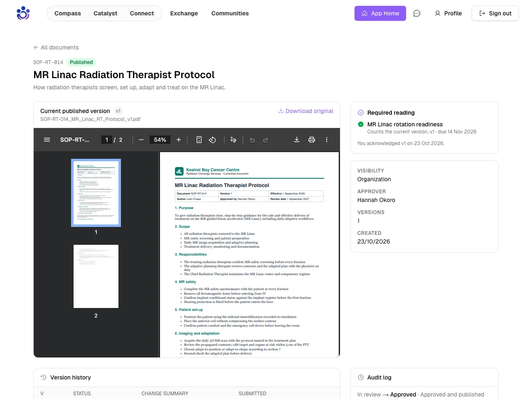Go to App Home
The height and width of the screenshot is (399, 532).
380,13
